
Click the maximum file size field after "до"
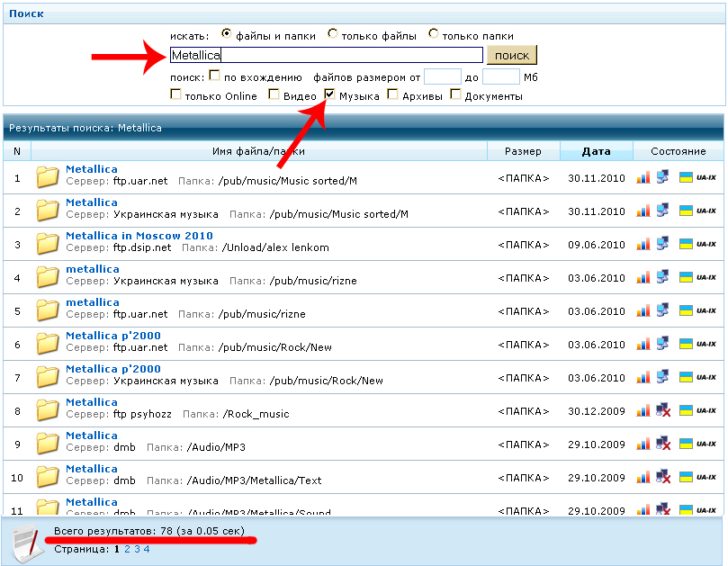click(x=501, y=76)
